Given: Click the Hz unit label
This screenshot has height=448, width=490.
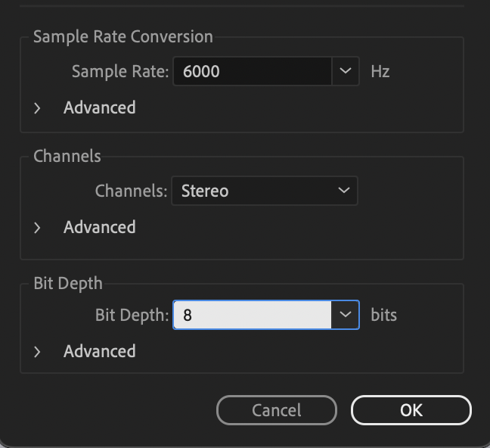Looking at the screenshot, I should pyautogui.click(x=380, y=71).
